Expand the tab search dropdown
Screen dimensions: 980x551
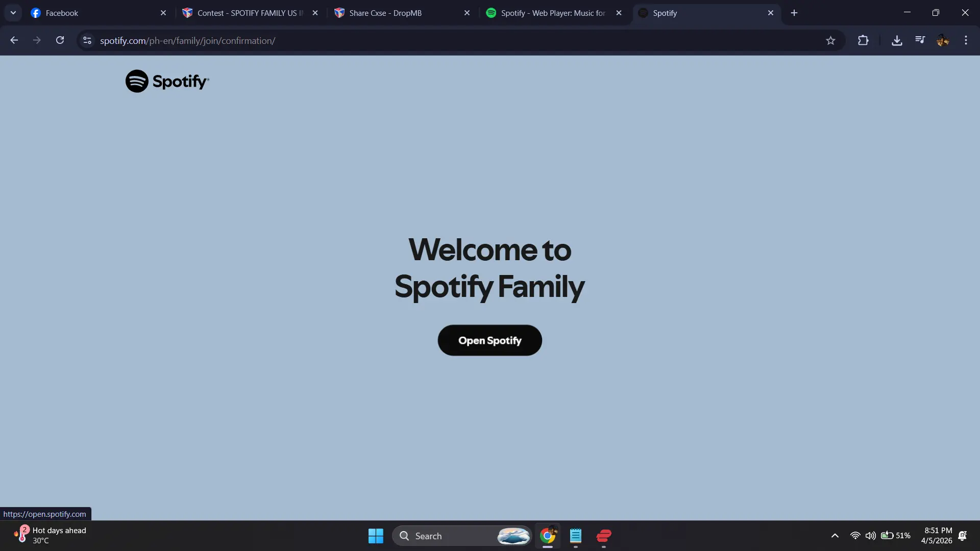point(13,13)
